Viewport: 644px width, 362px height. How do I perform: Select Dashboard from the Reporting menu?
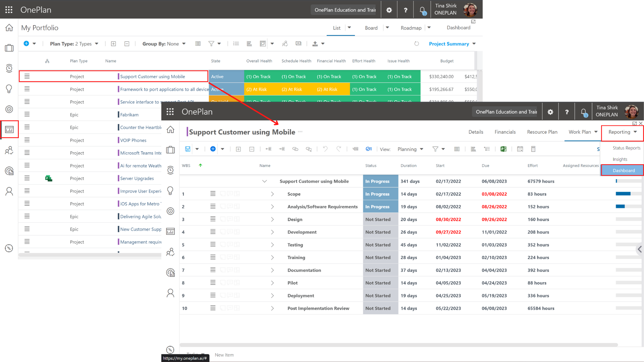point(623,170)
